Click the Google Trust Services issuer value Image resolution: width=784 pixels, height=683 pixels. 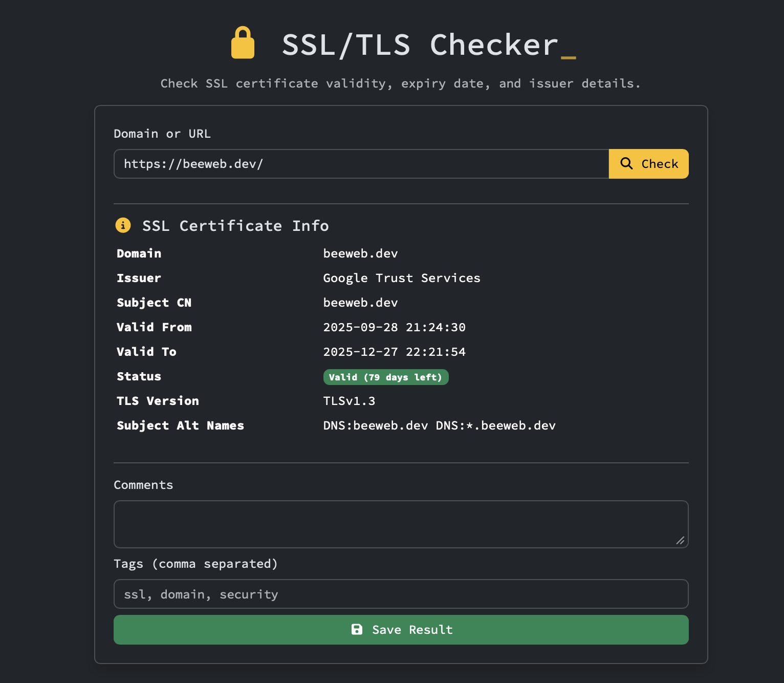(x=402, y=278)
